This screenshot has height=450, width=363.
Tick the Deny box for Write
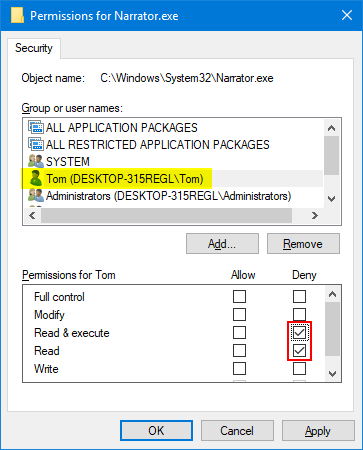[299, 369]
